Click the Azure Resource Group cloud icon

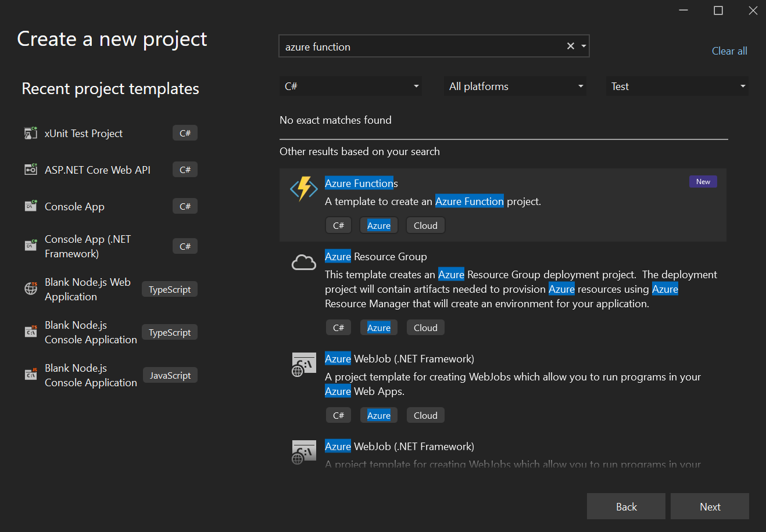click(304, 263)
